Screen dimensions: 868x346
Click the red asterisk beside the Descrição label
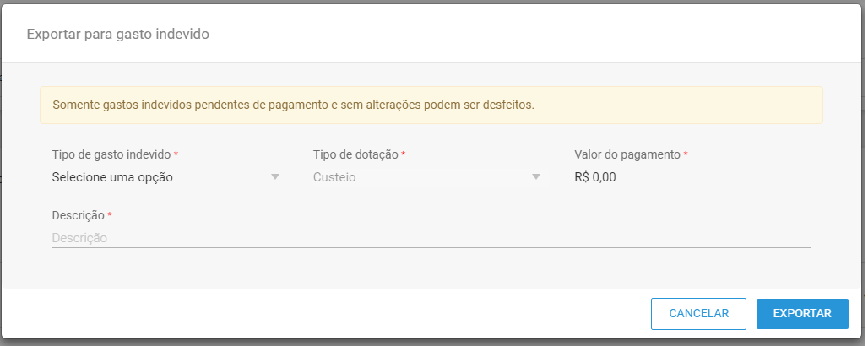pos(110,214)
